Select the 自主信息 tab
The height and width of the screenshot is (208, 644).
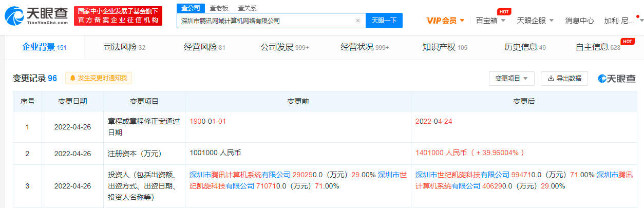click(598, 47)
